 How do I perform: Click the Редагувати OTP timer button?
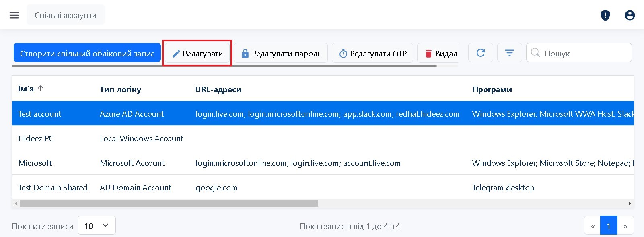click(372, 54)
